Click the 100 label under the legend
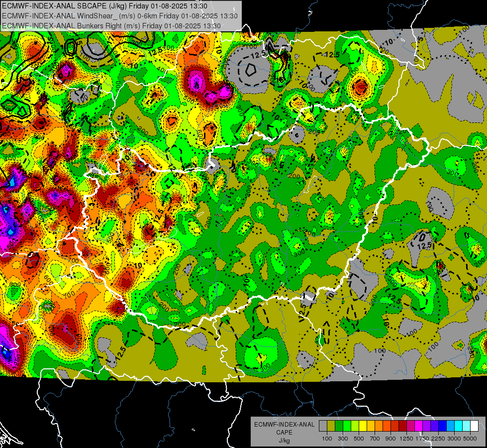The height and width of the screenshot is (448, 487). click(327, 439)
